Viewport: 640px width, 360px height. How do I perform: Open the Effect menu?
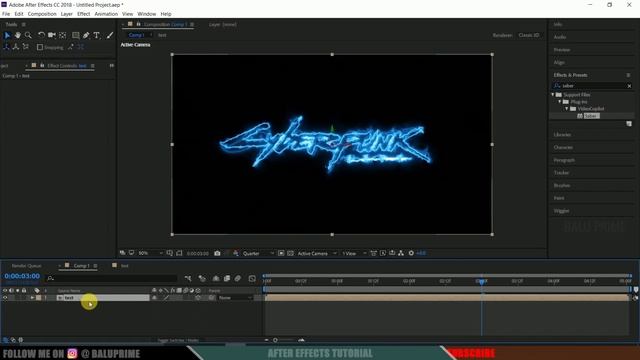click(83, 14)
